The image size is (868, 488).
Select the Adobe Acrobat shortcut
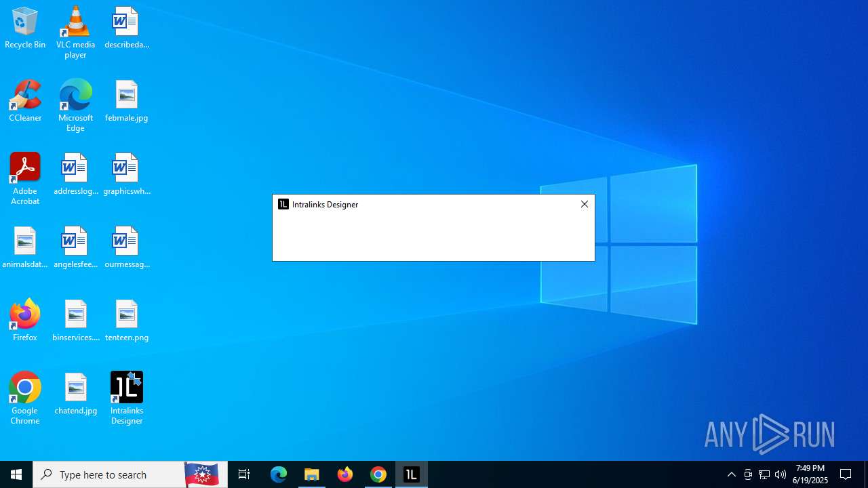[x=25, y=179]
